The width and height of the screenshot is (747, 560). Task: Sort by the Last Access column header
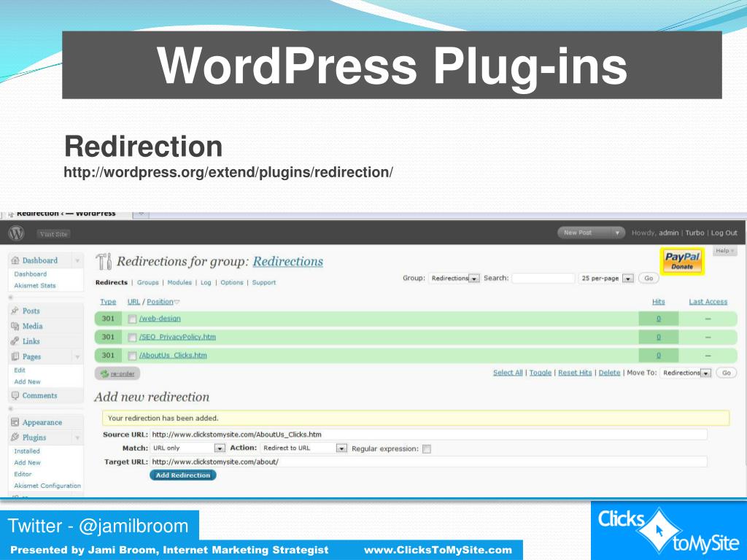coord(708,302)
